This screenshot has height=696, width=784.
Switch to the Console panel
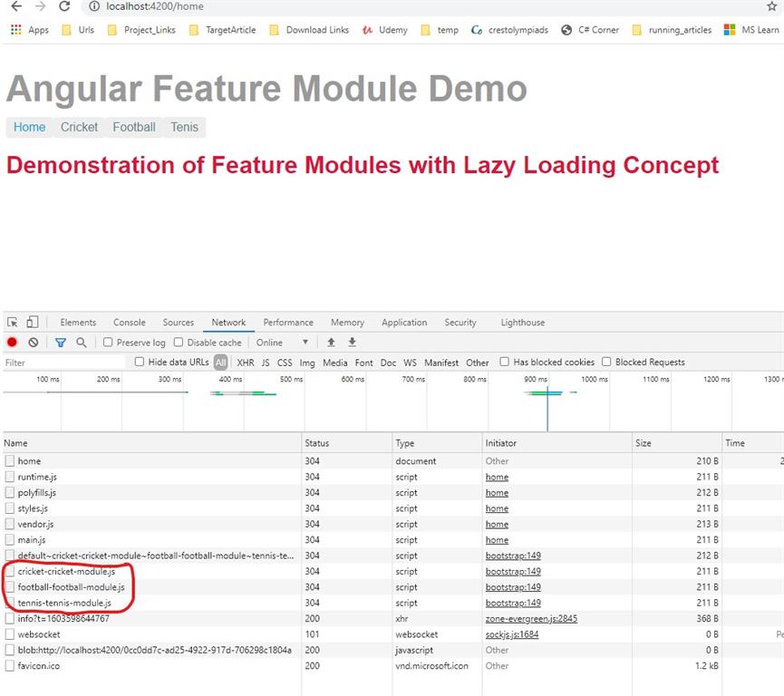point(129,322)
